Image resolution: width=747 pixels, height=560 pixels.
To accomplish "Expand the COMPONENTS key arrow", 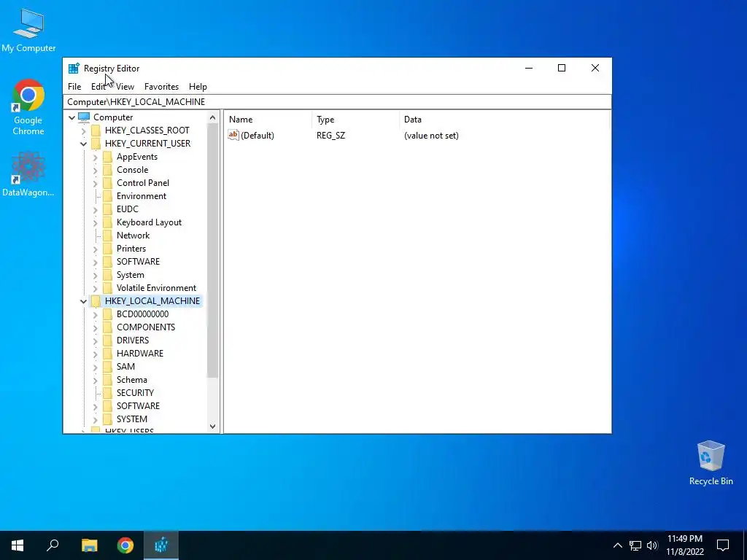I will click(x=96, y=327).
